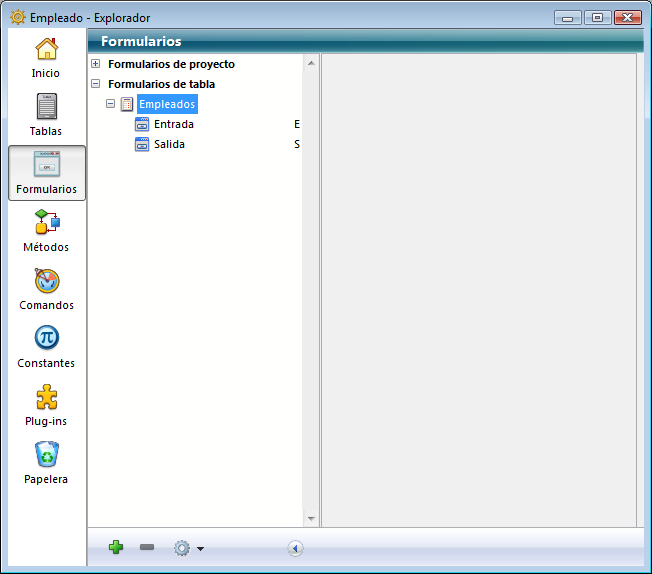
Task: Select the Empleados table item
Action: [167, 104]
